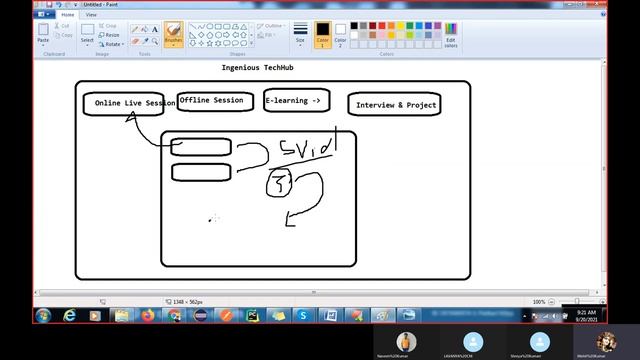The width and height of the screenshot is (640, 360).
Task: Click the Save icon in the title bar
Action: pyautogui.click(x=49, y=4)
